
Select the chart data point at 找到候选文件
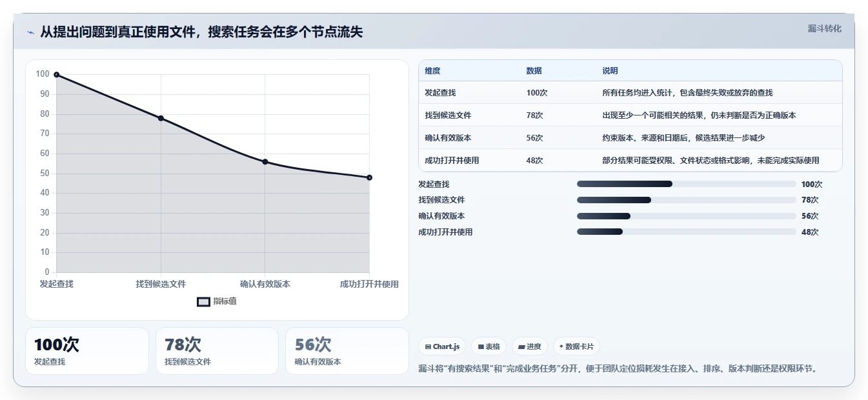[x=161, y=118]
